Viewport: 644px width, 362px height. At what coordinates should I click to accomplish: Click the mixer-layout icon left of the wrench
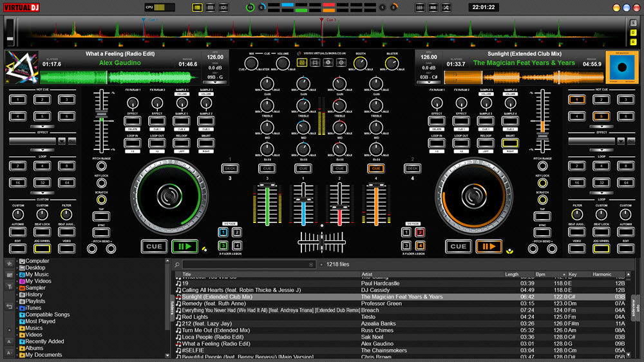(433, 7)
